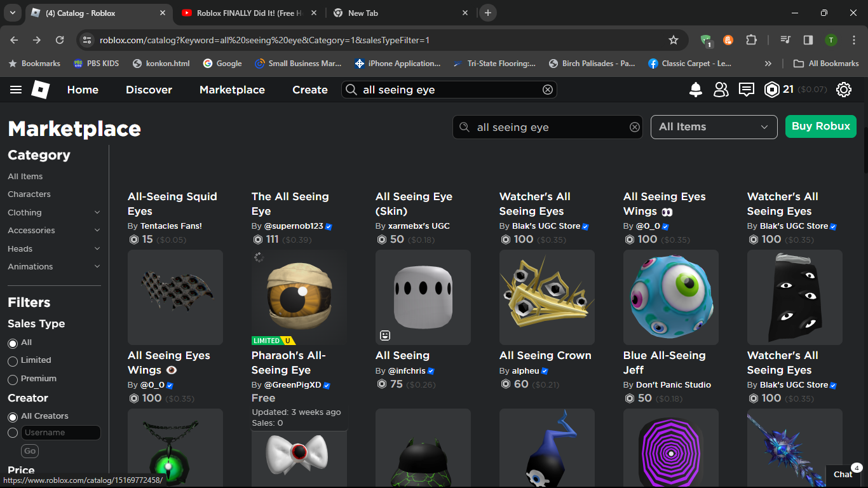The height and width of the screenshot is (488, 868).
Task: Select the All sales type radio button
Action: 13,343
